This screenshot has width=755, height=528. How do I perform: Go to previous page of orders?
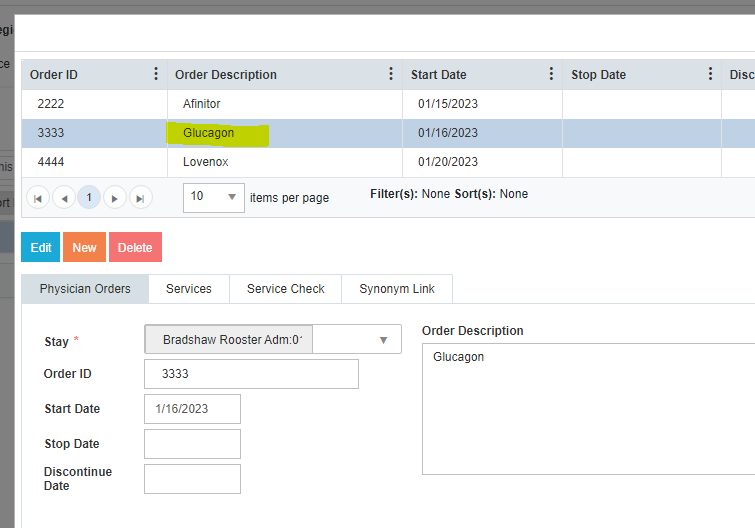pos(64,198)
